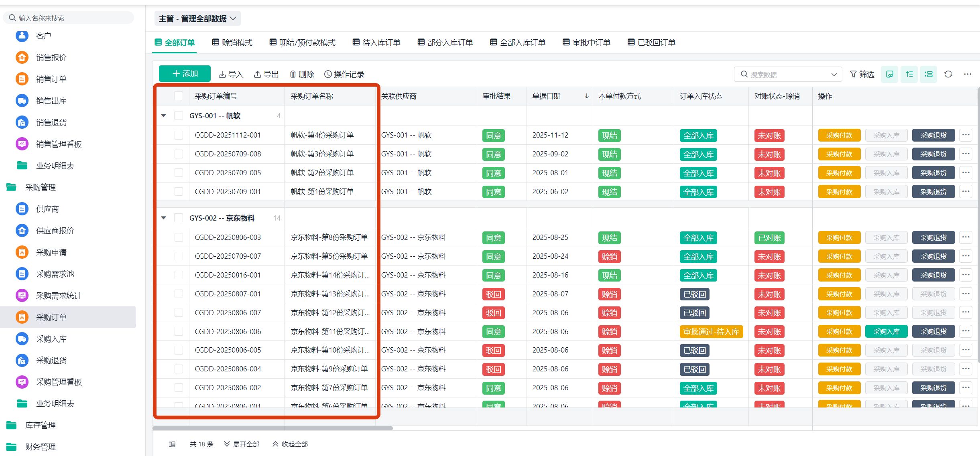Tick checkbox for group GYS-002 京东物料
The width and height of the screenshot is (980, 456).
pos(179,218)
